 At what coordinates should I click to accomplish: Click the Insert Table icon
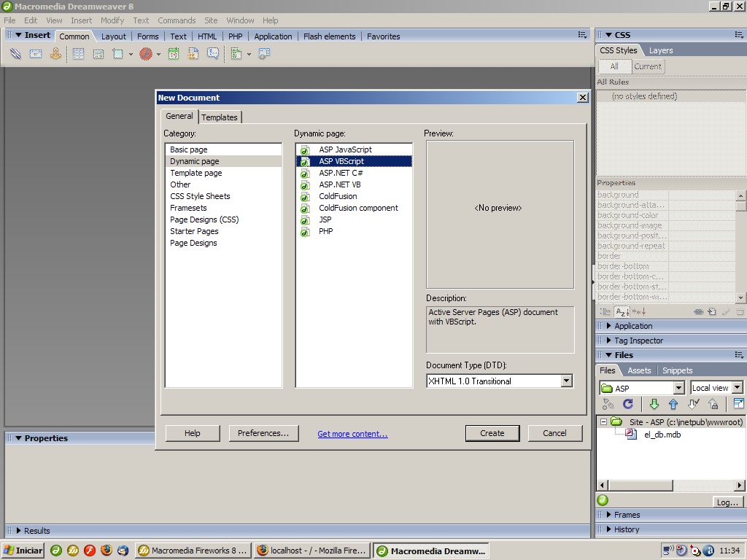pyautogui.click(x=79, y=54)
